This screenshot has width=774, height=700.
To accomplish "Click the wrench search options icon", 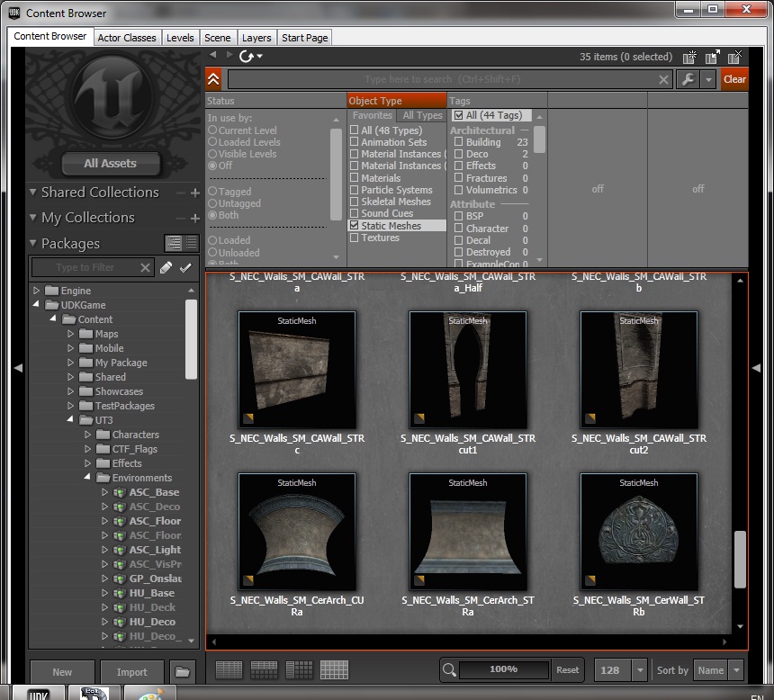I will pyautogui.click(x=688, y=79).
